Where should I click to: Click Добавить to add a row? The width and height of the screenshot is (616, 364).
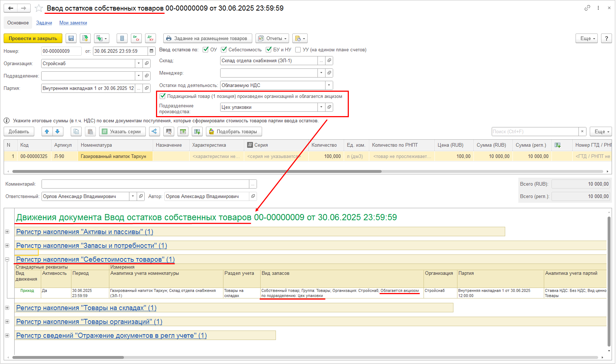(19, 131)
